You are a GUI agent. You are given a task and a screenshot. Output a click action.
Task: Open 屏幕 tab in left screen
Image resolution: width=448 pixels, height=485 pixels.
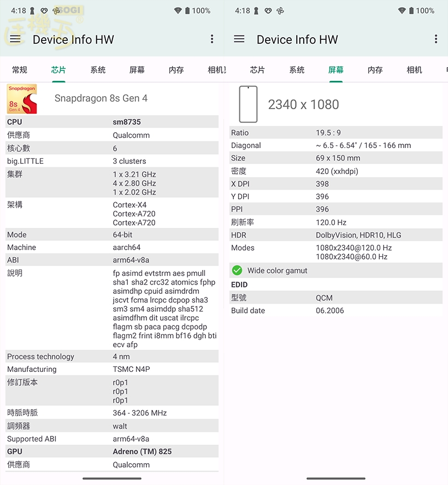pos(137,70)
